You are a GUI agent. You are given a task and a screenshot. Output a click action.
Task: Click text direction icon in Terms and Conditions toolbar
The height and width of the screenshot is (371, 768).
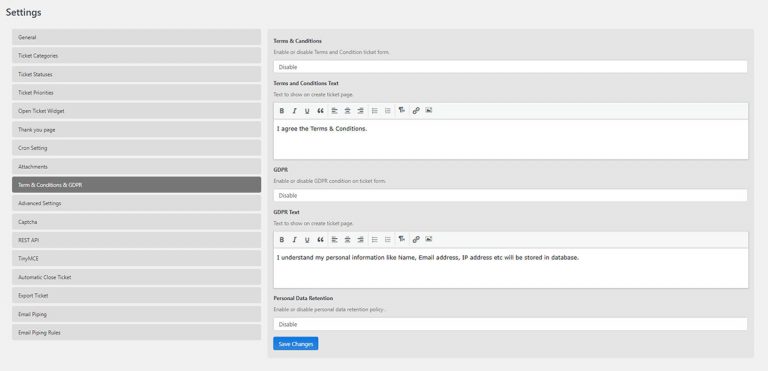point(402,111)
